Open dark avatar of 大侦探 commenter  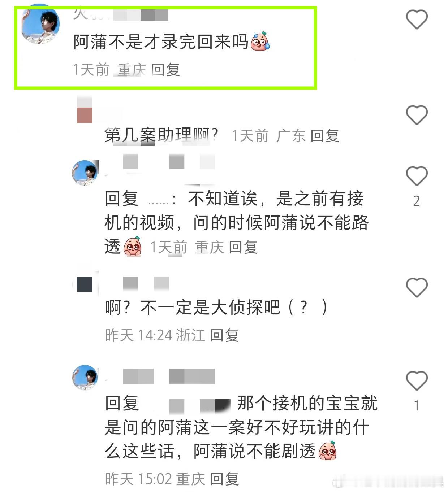(x=85, y=284)
